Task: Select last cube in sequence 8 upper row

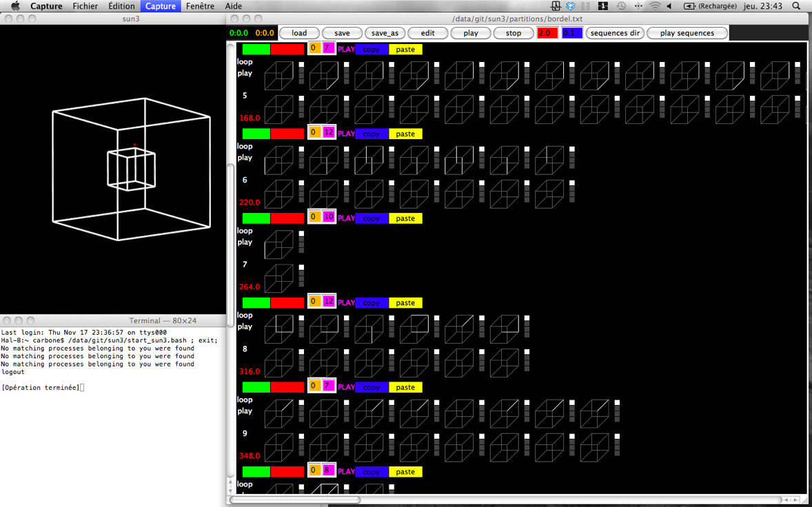Action: (505, 329)
